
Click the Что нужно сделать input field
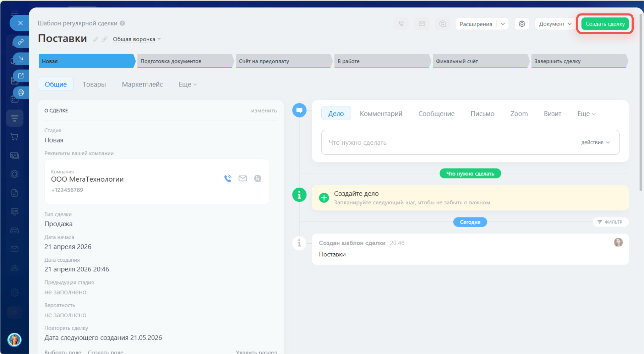click(x=447, y=142)
